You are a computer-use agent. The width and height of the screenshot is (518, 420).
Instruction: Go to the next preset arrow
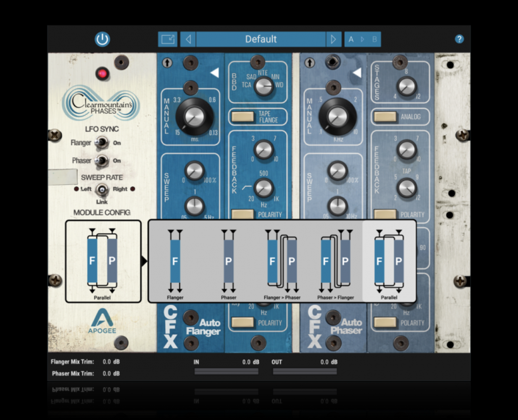click(334, 39)
